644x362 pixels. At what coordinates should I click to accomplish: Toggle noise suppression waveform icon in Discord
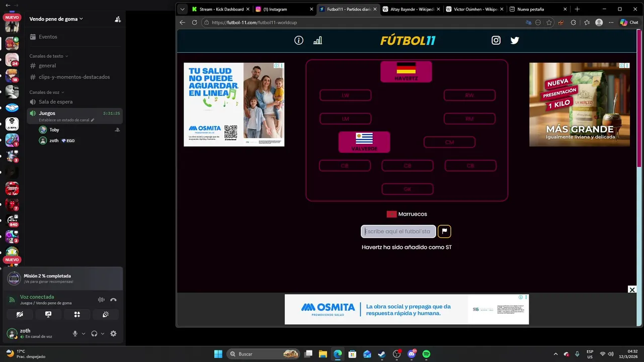[x=101, y=300]
